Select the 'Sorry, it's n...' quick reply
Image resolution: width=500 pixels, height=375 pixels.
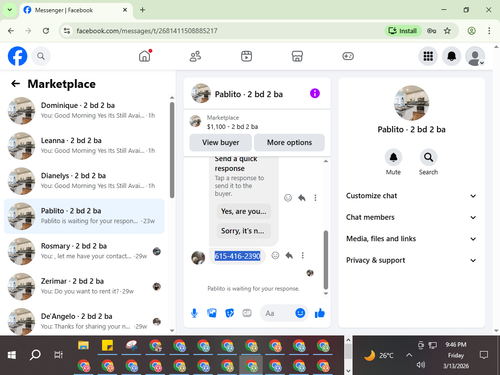point(244,231)
